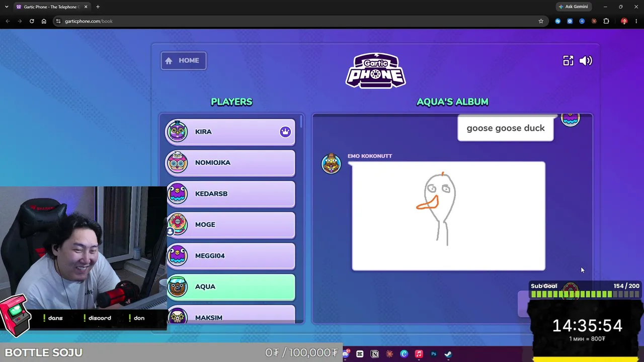Open the Shazam browser extension
The height and width of the screenshot is (362, 644).
[557, 21]
